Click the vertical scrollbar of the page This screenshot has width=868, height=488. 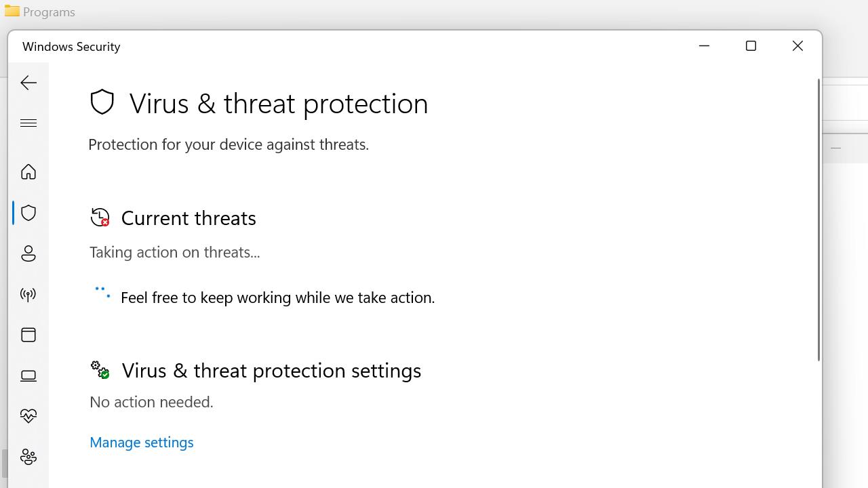(818, 220)
